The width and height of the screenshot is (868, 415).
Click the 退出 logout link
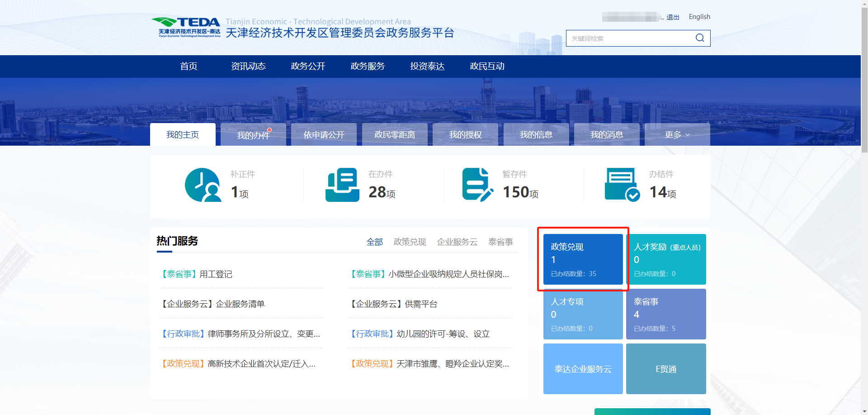[x=673, y=17]
